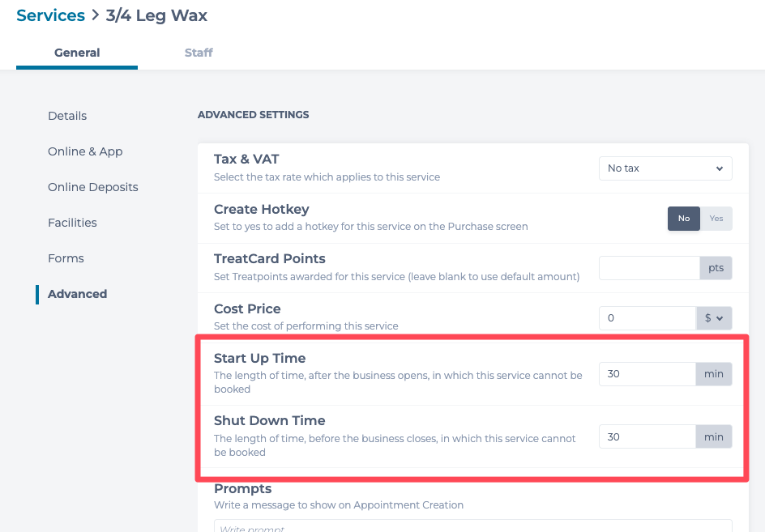Select Advanced in the sidebar
Screen dimensions: 765x532
click(77, 294)
